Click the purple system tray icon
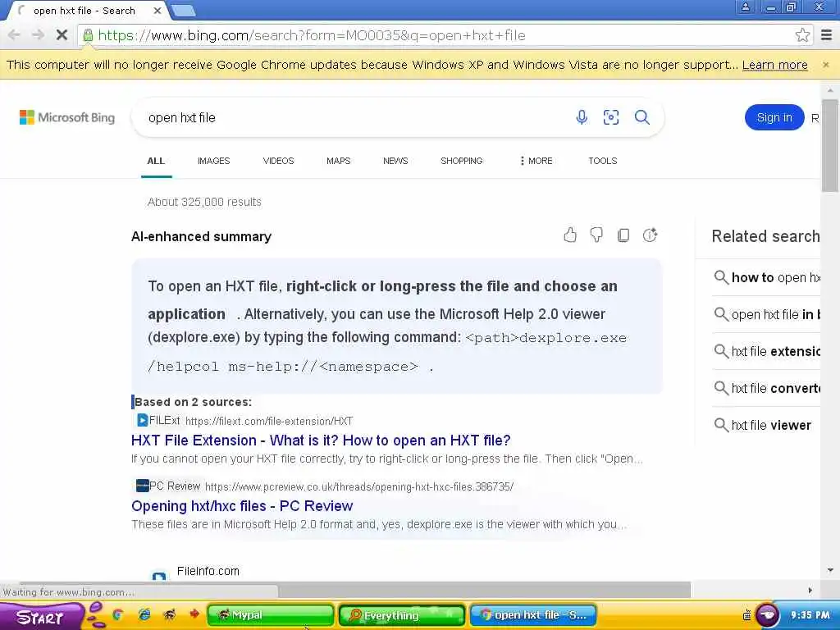This screenshot has height=630, width=840. pos(767,615)
